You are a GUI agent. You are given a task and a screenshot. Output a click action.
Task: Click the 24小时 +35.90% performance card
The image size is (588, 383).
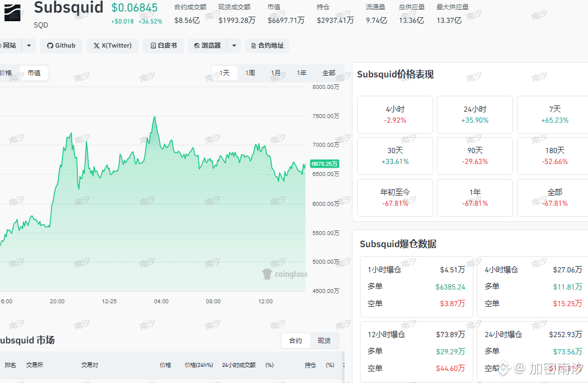point(475,115)
